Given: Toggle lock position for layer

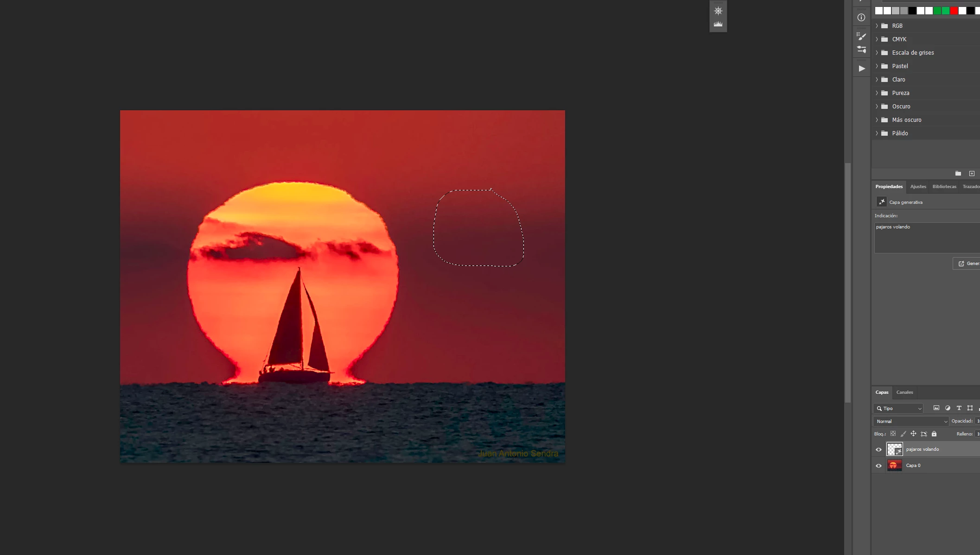Looking at the screenshot, I should click(913, 434).
